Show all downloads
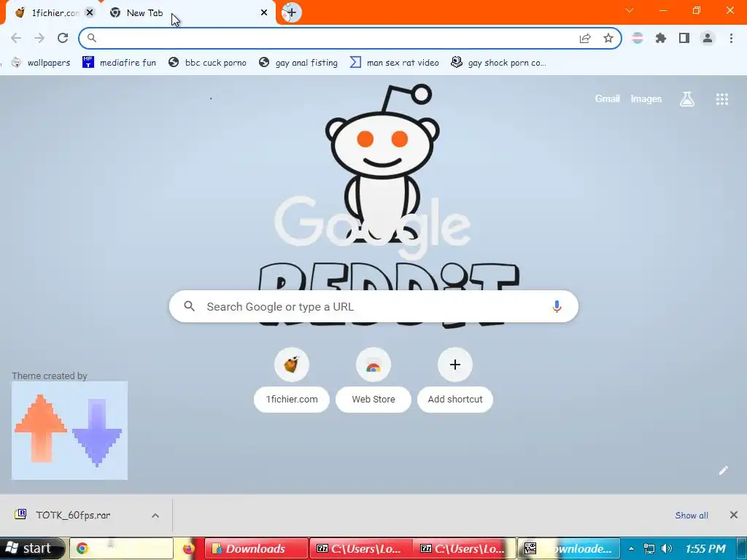This screenshot has width=747, height=560. pos(692,516)
